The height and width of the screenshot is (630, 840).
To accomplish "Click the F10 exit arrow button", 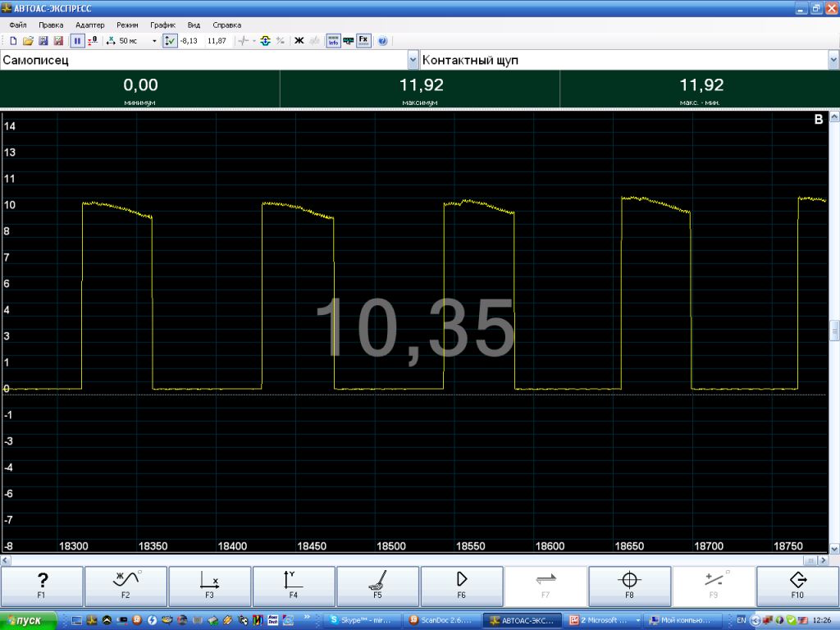I will pos(797,587).
